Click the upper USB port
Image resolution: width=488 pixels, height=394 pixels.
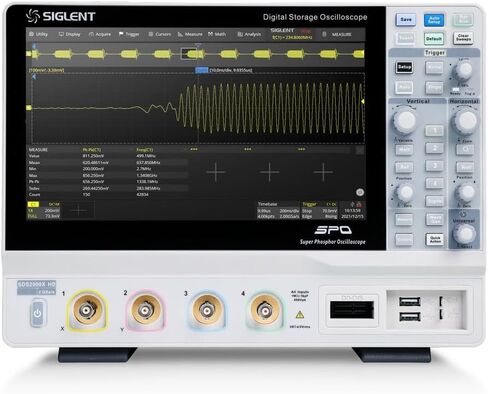click(x=410, y=302)
